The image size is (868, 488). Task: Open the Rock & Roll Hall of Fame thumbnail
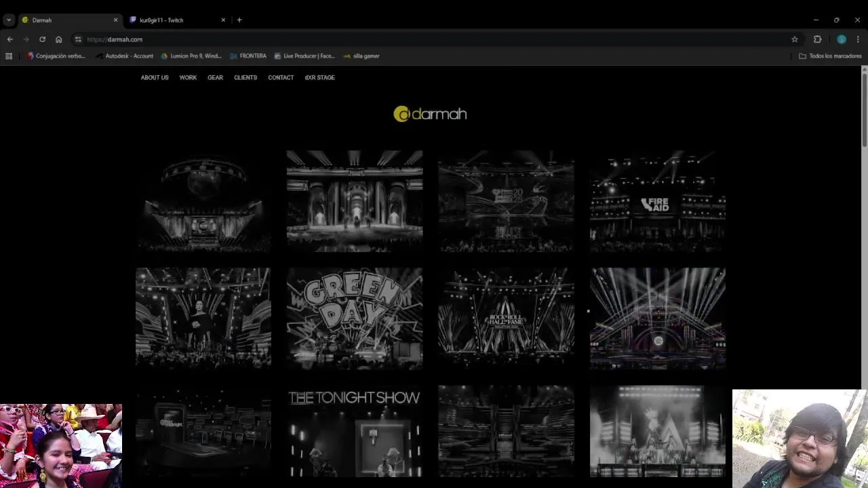pyautogui.click(x=506, y=319)
